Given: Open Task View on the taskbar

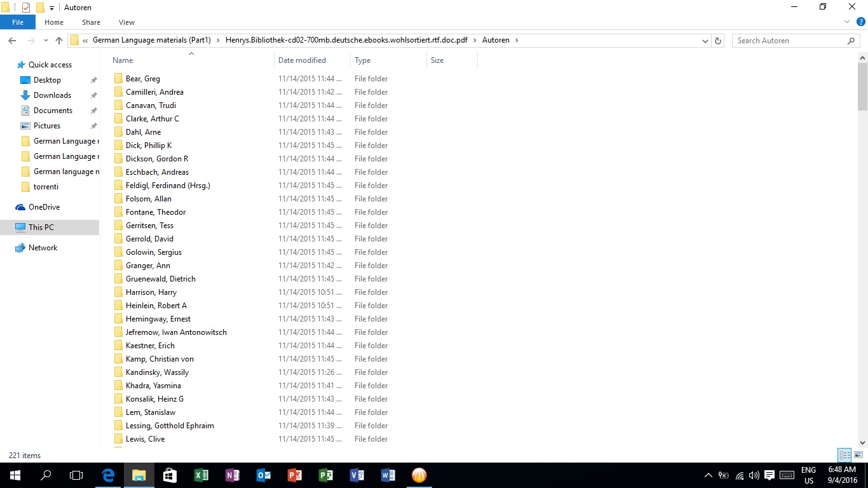Looking at the screenshot, I should point(76,475).
